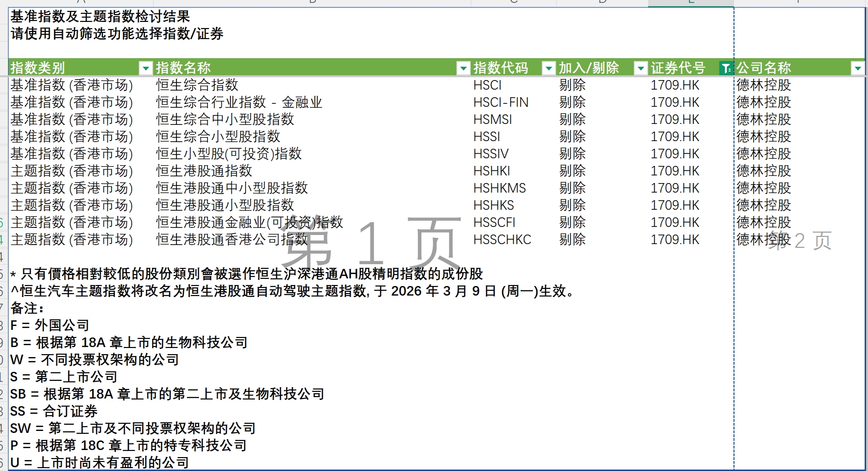Screen dimensions: 868x471
Task: Open the 加入/剔除 filter dropdown
Action: tap(641, 69)
